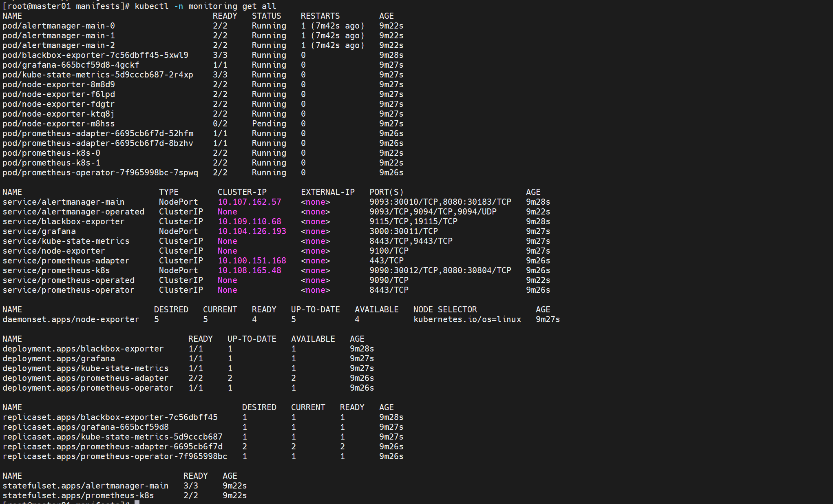Select the pod/prometheus-k8s-1 name
The width and height of the screenshot is (833, 504).
[x=51, y=163]
